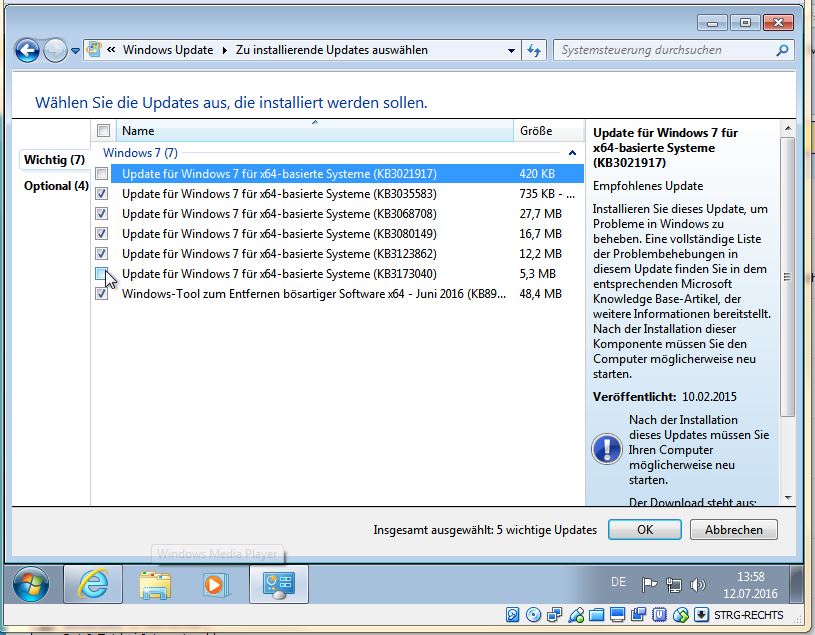Image resolution: width=815 pixels, height=635 pixels.
Task: Check the box for update KB3173040
Action: coord(102,273)
